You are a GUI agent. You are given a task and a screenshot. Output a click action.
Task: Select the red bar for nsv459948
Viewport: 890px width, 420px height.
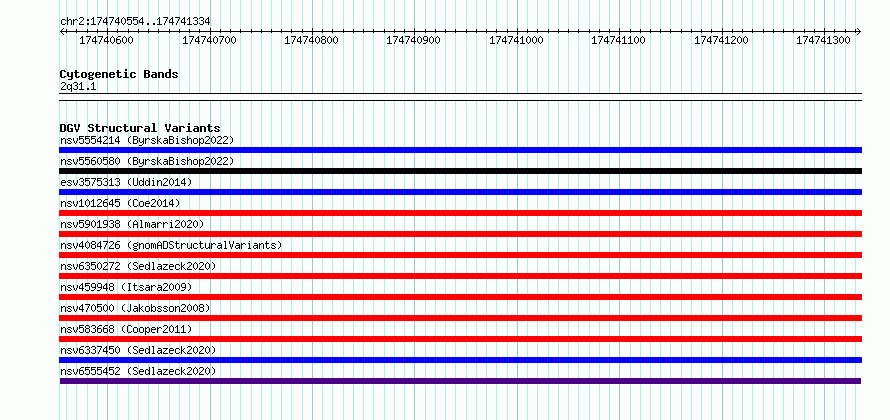click(x=460, y=297)
